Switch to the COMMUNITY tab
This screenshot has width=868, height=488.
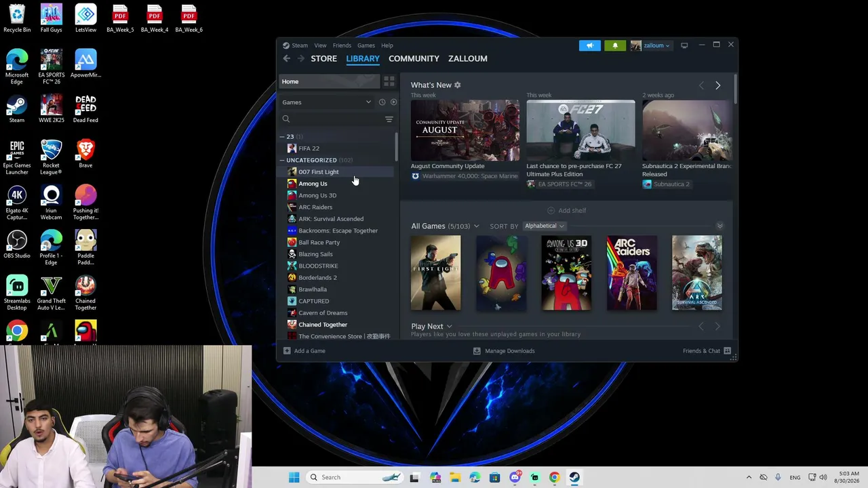[x=414, y=59]
